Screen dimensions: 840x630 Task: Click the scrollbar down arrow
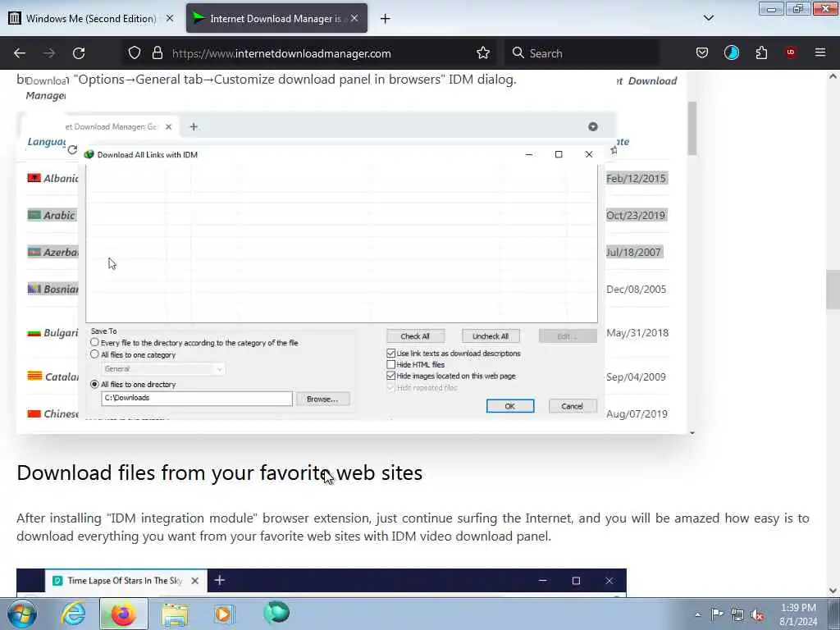pos(833,591)
